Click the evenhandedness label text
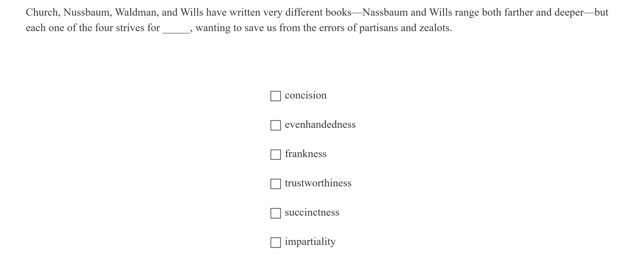The height and width of the screenshot is (254, 644). (x=320, y=125)
